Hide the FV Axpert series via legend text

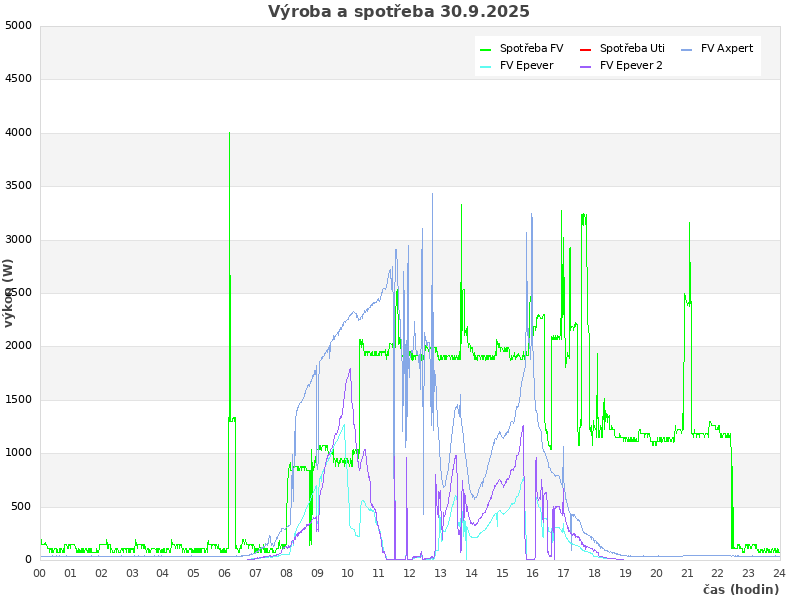[x=727, y=48]
